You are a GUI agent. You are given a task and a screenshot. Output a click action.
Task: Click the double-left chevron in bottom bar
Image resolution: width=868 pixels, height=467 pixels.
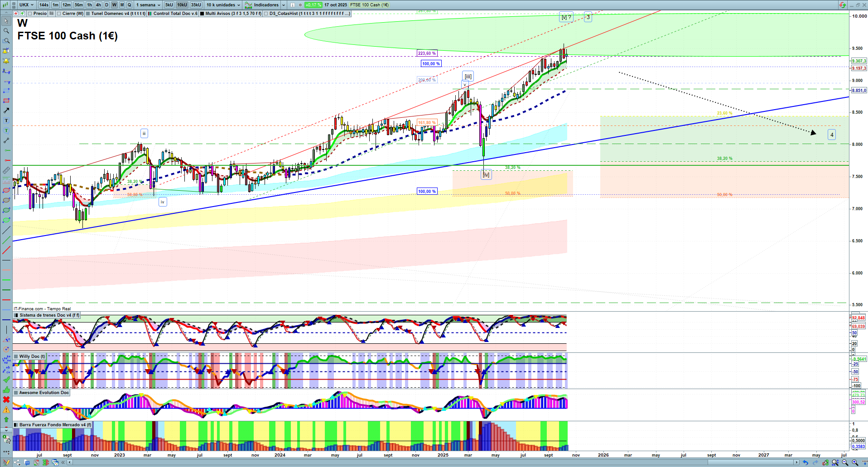[63, 462]
